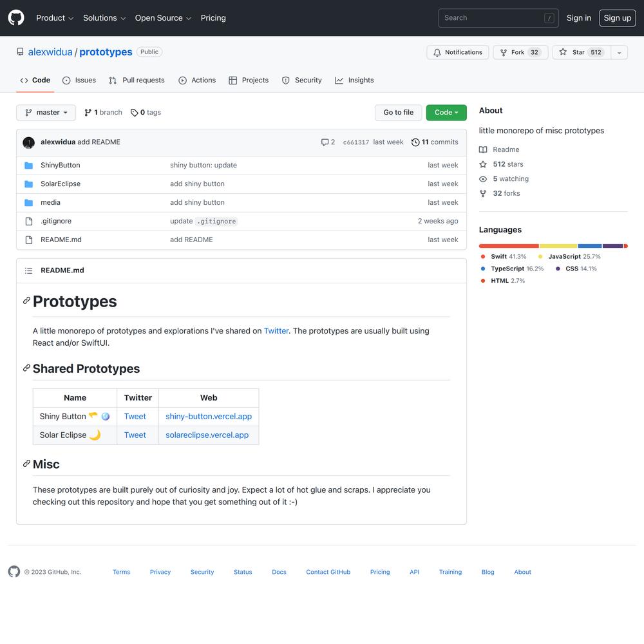Open shiny-button.vercel.app link
Viewport: 644px width, 644px height.
(209, 417)
